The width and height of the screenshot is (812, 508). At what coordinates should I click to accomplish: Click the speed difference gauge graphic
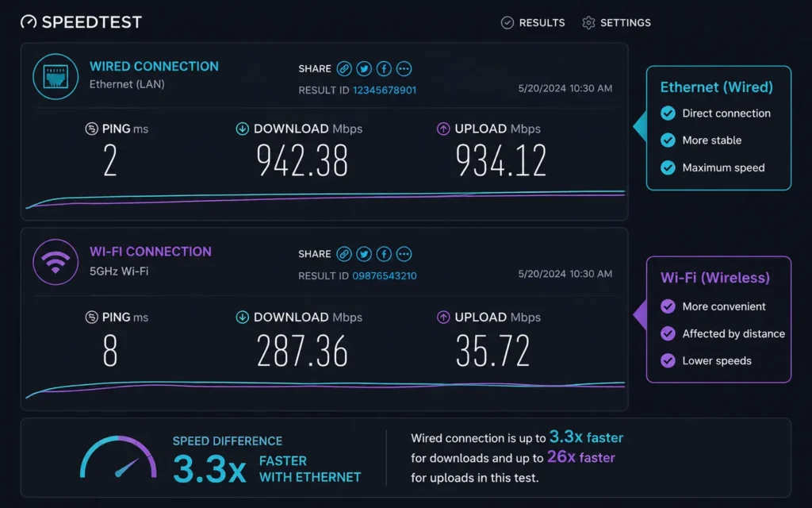[119, 456]
